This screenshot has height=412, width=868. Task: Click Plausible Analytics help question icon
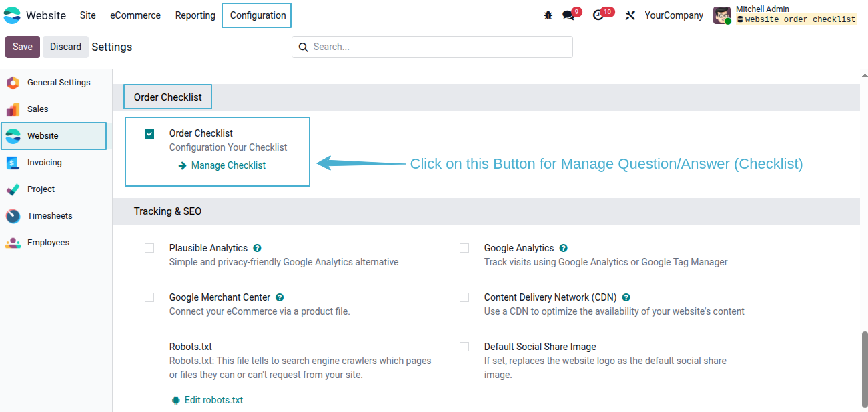coord(257,248)
